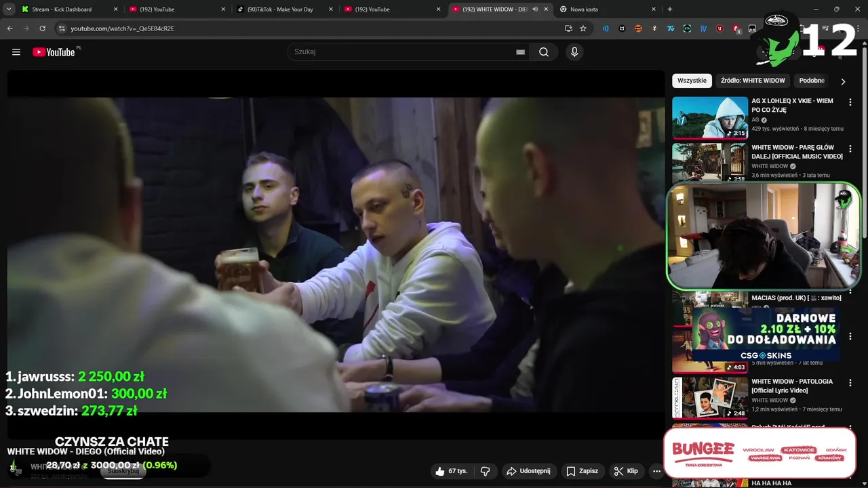Open the blue TV extension icon
868x488 pixels.
click(703, 28)
